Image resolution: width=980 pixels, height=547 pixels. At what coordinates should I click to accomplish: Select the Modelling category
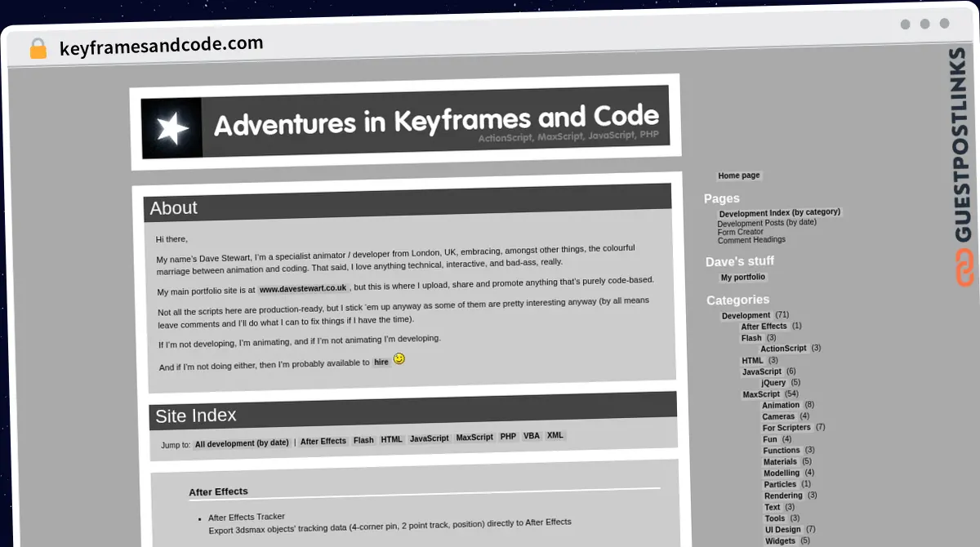click(x=782, y=473)
